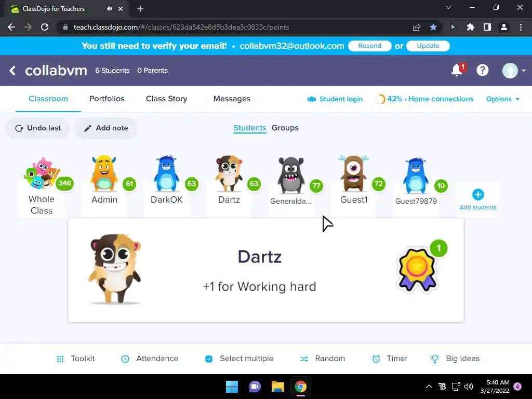
Task: Pick a Random student
Action: point(323,358)
